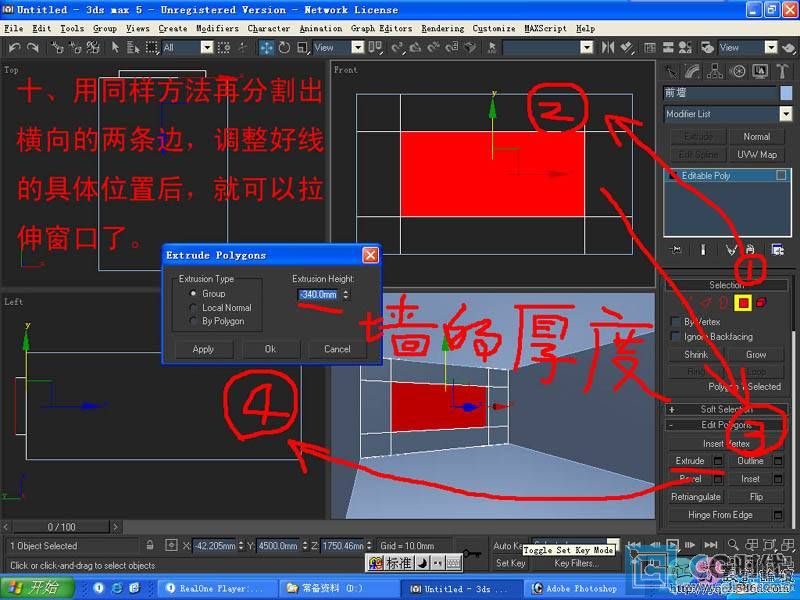
Task: Click the UVW Map modifier button
Action: [757, 155]
